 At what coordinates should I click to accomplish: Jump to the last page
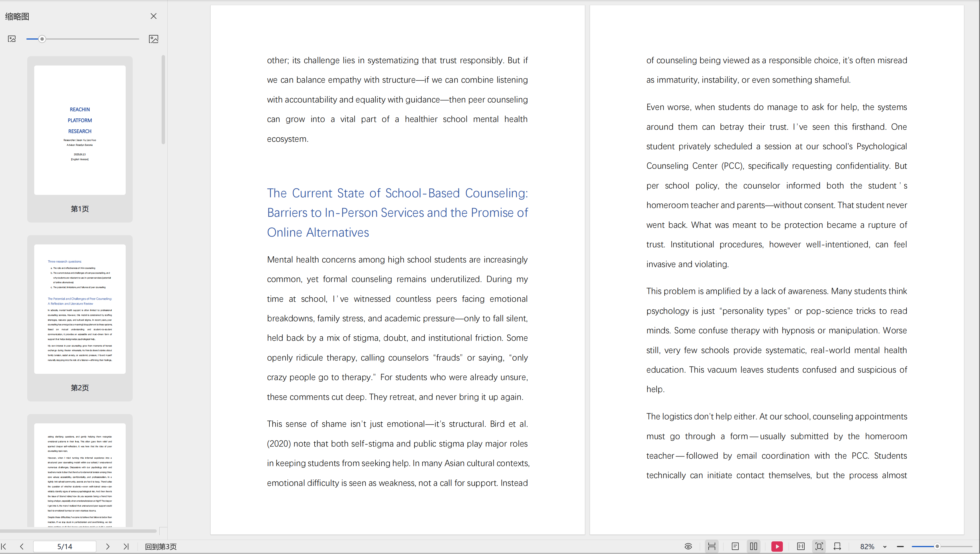coord(126,546)
